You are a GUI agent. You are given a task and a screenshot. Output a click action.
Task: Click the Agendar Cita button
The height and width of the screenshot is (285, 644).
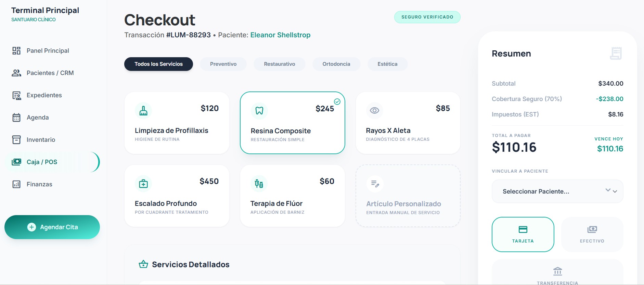[x=52, y=227]
